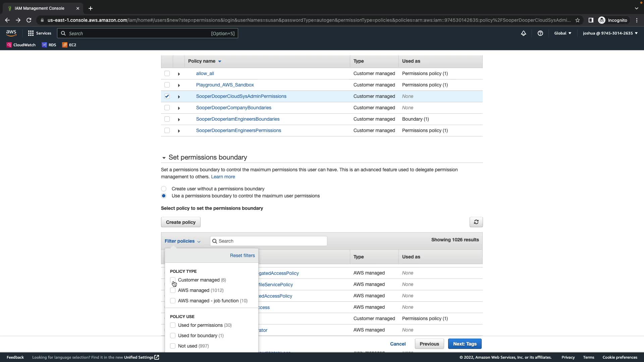The width and height of the screenshot is (644, 362).
Task: Click the Reset filters link
Action: (x=242, y=255)
